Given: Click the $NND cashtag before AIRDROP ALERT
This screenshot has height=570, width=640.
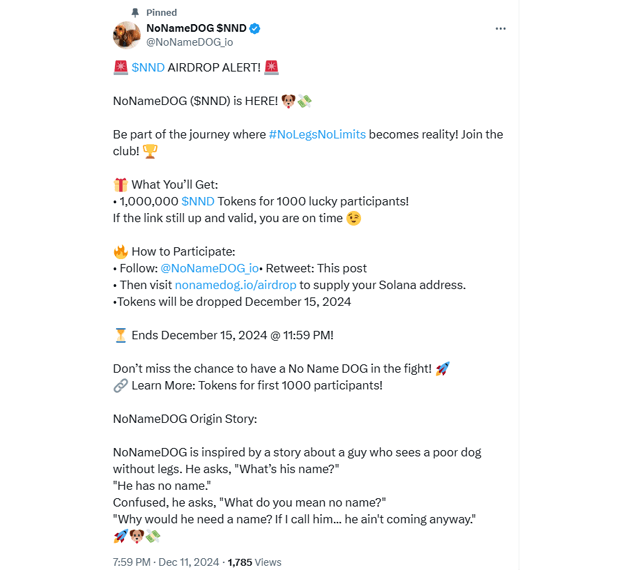Looking at the screenshot, I should (x=148, y=68).
